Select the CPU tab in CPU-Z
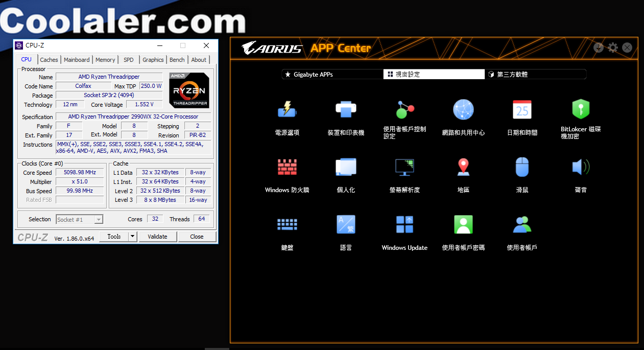 pos(27,59)
